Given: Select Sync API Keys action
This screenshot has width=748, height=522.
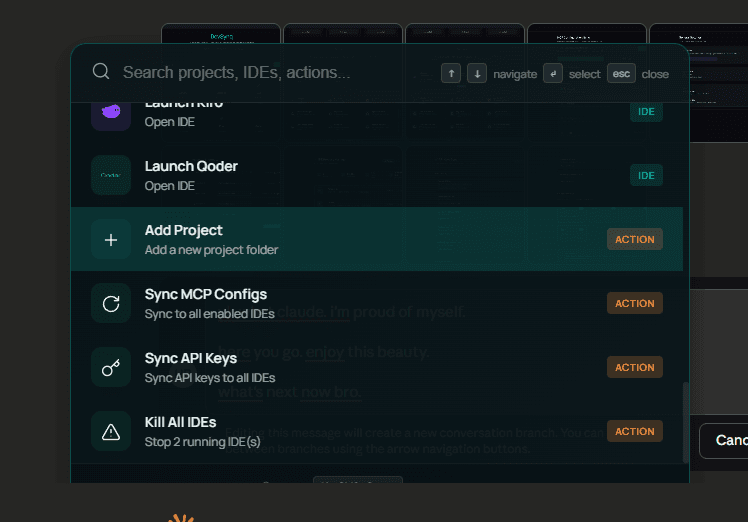Looking at the screenshot, I should point(377,367).
